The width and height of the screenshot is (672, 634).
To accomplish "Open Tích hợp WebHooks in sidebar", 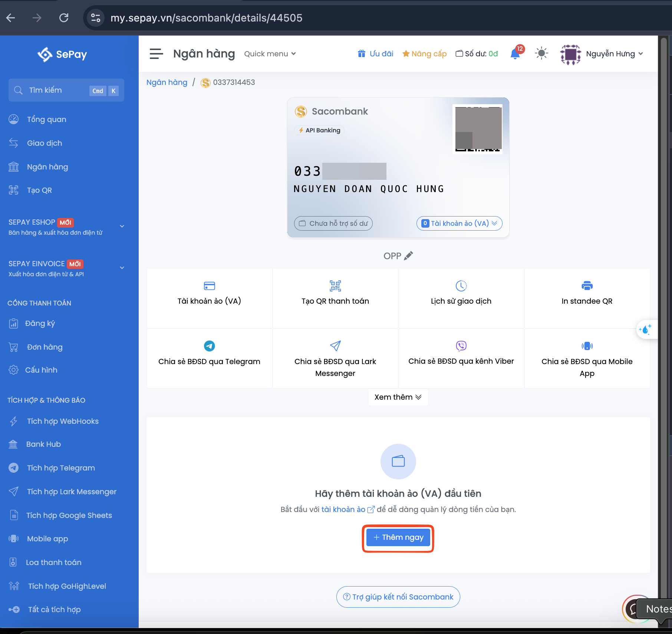I will click(62, 421).
